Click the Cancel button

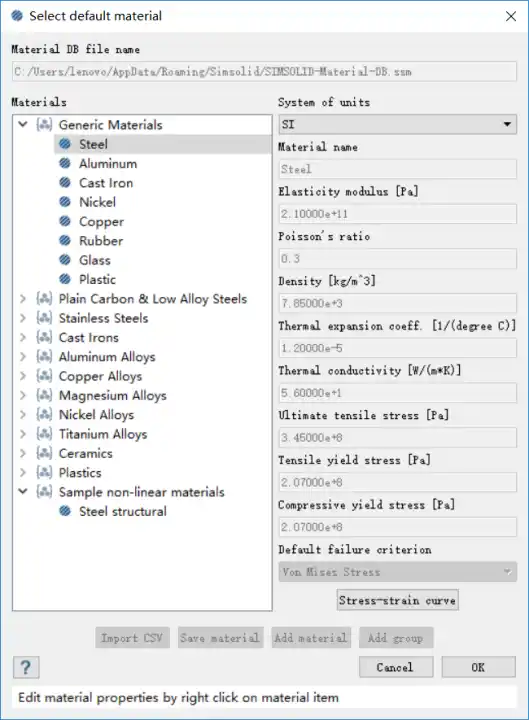[x=396, y=667]
